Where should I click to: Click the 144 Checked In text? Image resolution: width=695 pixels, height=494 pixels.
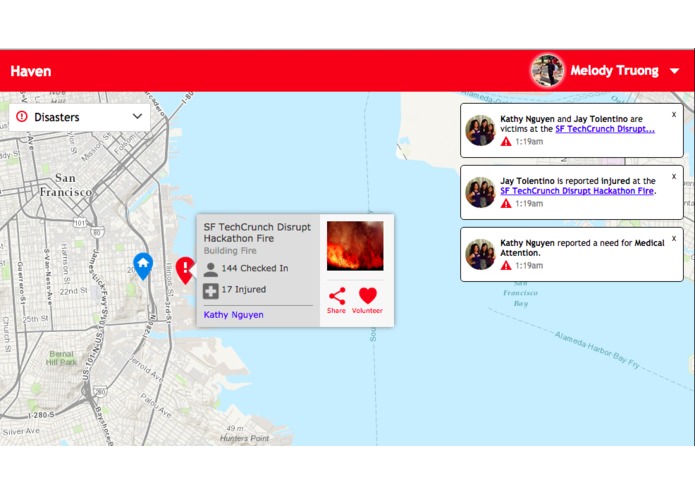[x=255, y=268]
